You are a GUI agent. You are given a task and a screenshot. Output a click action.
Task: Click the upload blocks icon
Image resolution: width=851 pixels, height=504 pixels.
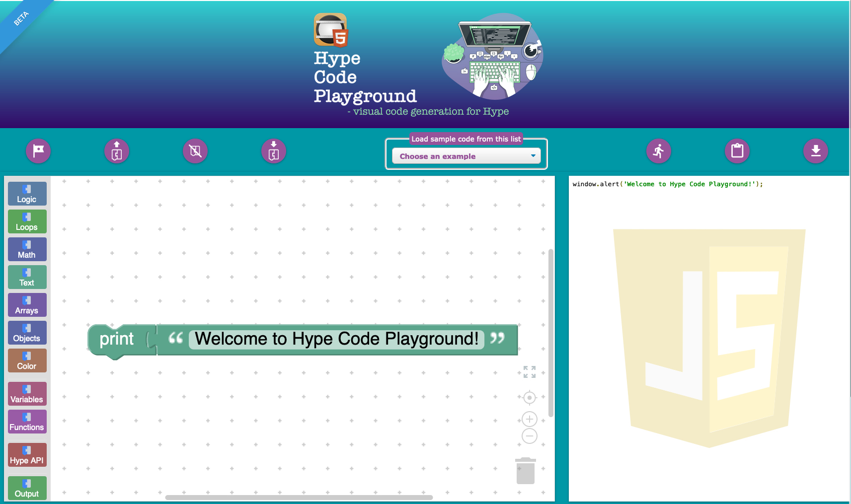(x=116, y=151)
